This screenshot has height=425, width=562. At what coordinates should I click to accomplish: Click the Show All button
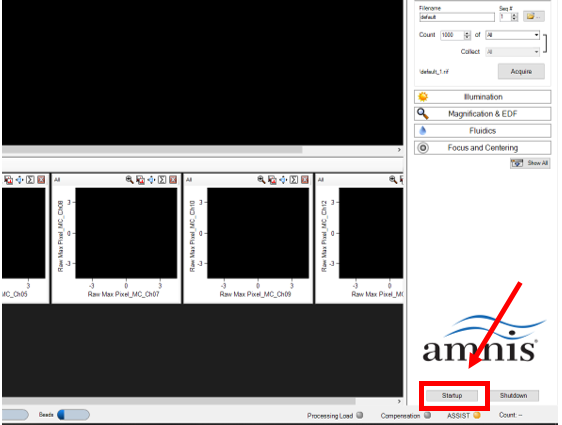(530, 163)
